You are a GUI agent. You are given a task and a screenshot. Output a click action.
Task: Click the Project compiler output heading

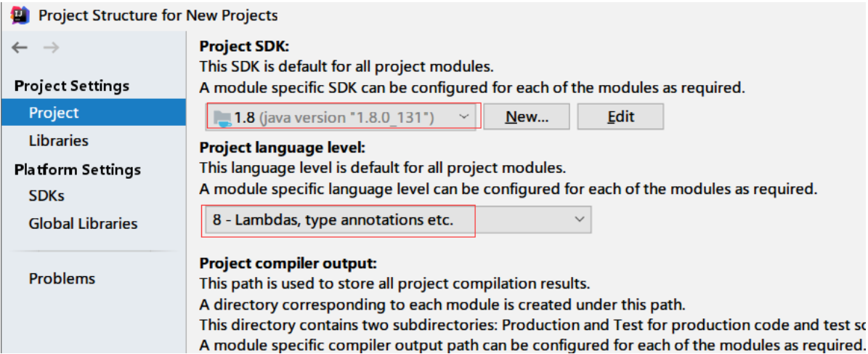pos(288,262)
